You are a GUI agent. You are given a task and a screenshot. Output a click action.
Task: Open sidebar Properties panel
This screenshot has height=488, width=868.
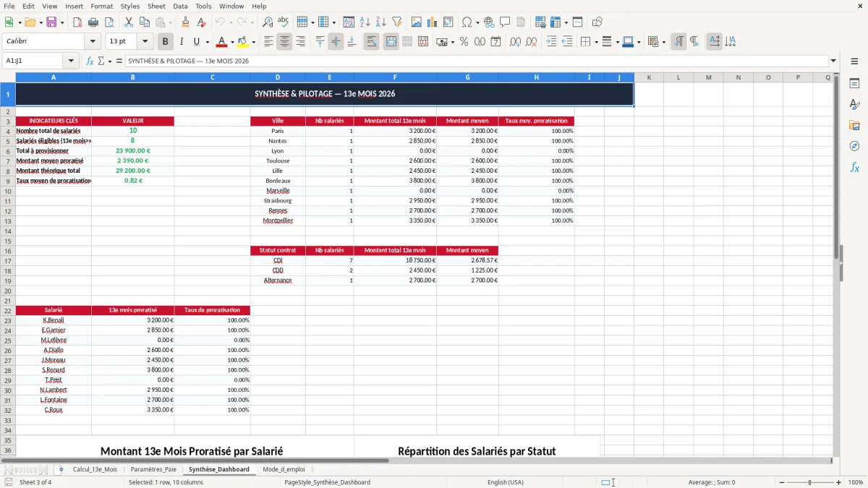pyautogui.click(x=854, y=84)
